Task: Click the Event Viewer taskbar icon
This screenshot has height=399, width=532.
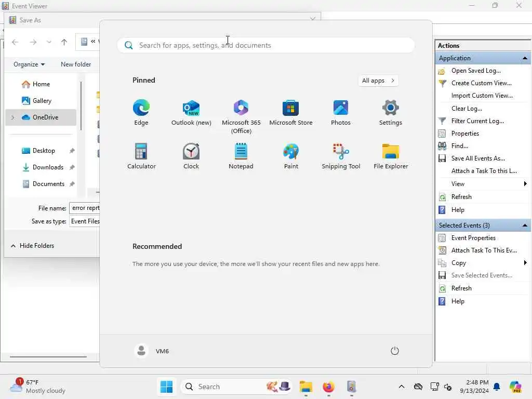Action: (351, 387)
